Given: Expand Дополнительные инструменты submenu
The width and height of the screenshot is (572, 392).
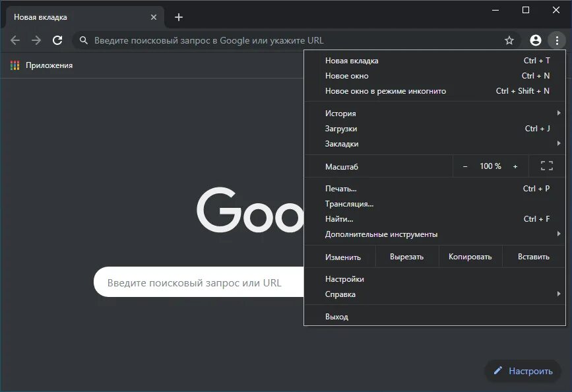Looking at the screenshot, I should pos(435,234).
